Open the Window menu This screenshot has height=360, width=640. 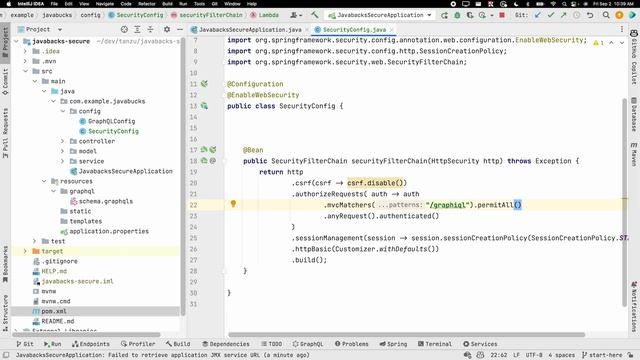[232, 4]
